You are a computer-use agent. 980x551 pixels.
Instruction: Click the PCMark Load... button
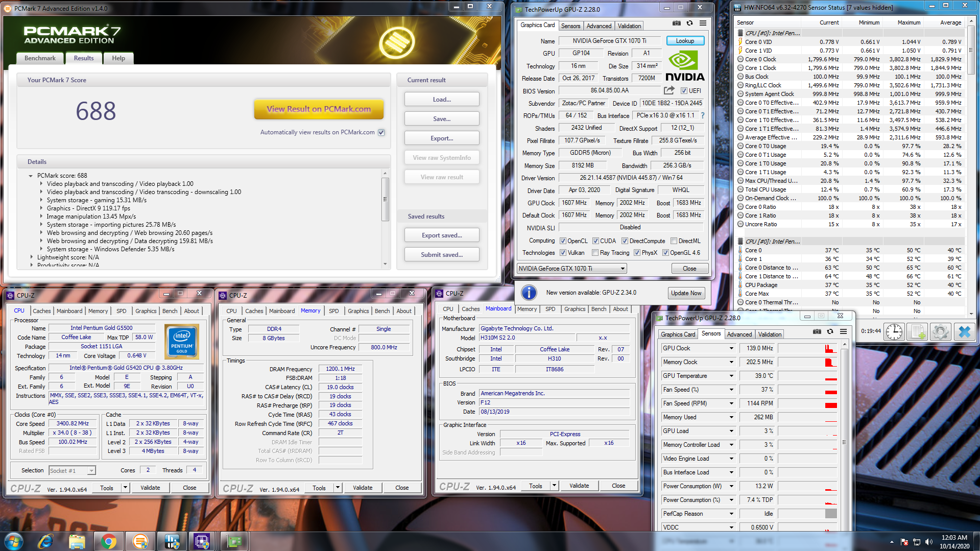[442, 100]
